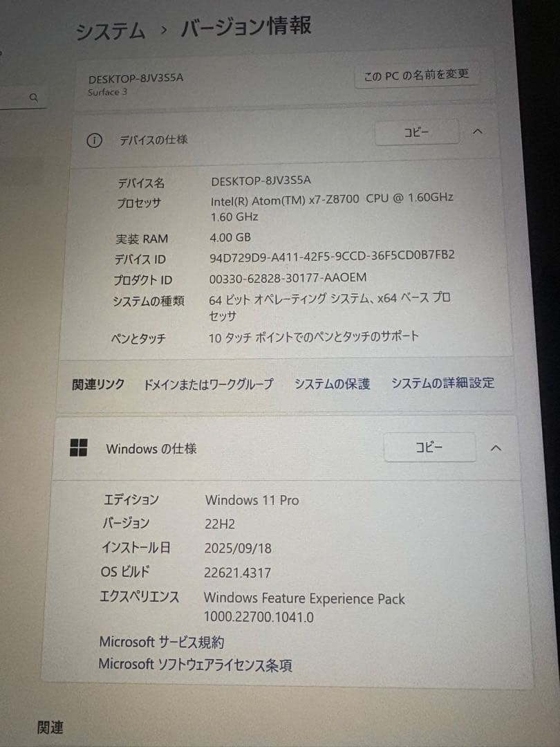
Task: Go back to システム breadcrumb
Action: pyautogui.click(x=111, y=31)
